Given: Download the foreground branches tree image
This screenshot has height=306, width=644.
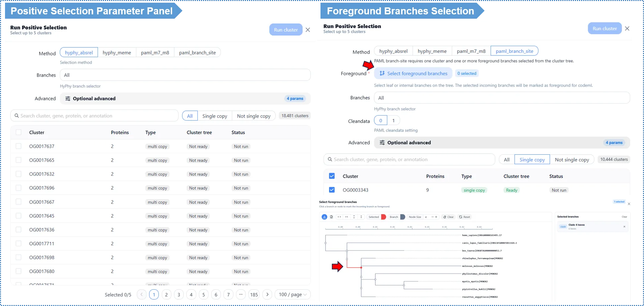Looking at the screenshot, I should 324,217.
